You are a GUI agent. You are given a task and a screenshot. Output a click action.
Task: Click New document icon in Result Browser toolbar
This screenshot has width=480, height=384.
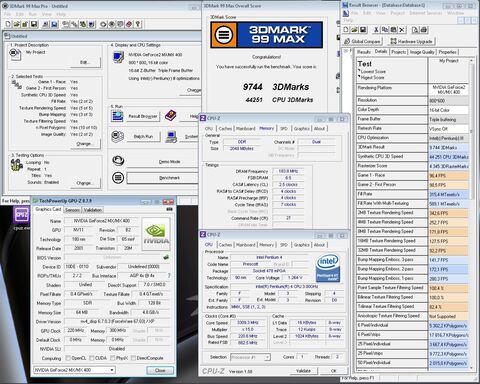pyautogui.click(x=346, y=30)
